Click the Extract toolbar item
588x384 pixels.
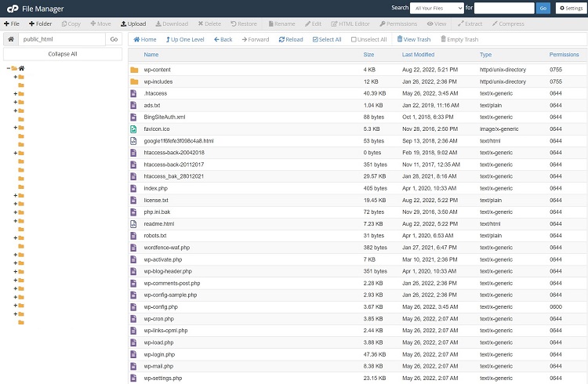coord(470,24)
